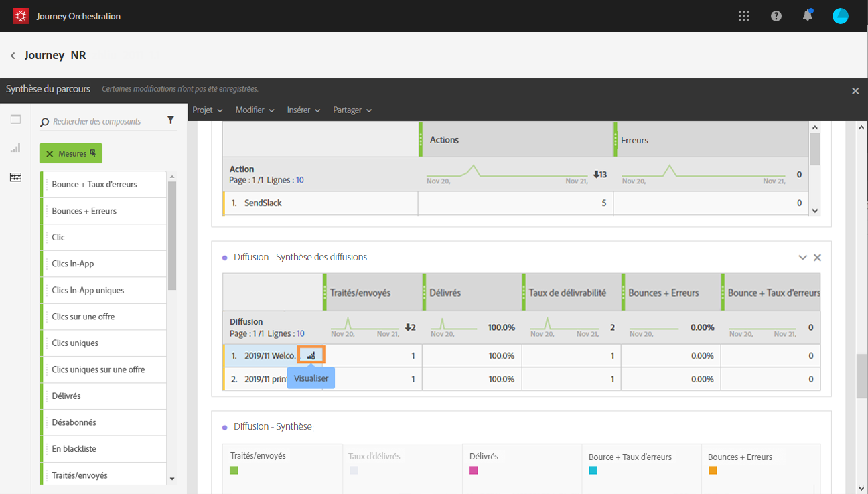Collapse the Synthèse des diffusions panel

pos(802,258)
